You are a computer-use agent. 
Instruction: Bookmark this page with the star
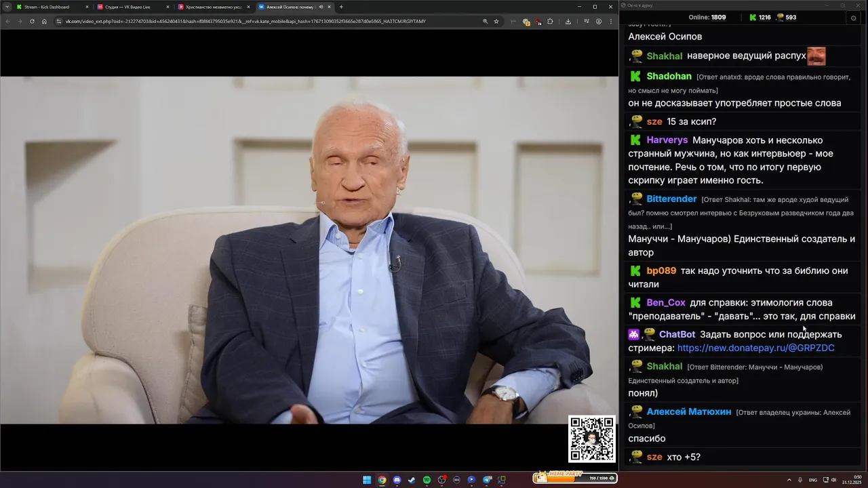pyautogui.click(x=496, y=21)
